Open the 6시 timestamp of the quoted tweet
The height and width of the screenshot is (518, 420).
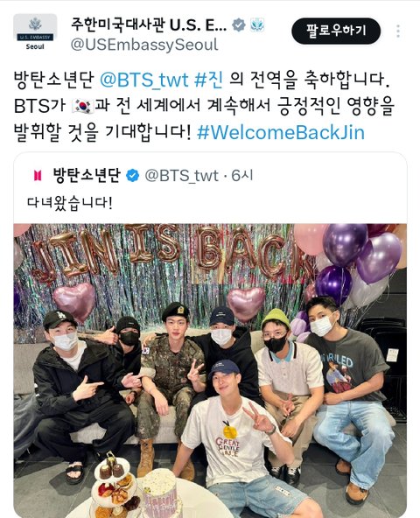click(241, 175)
